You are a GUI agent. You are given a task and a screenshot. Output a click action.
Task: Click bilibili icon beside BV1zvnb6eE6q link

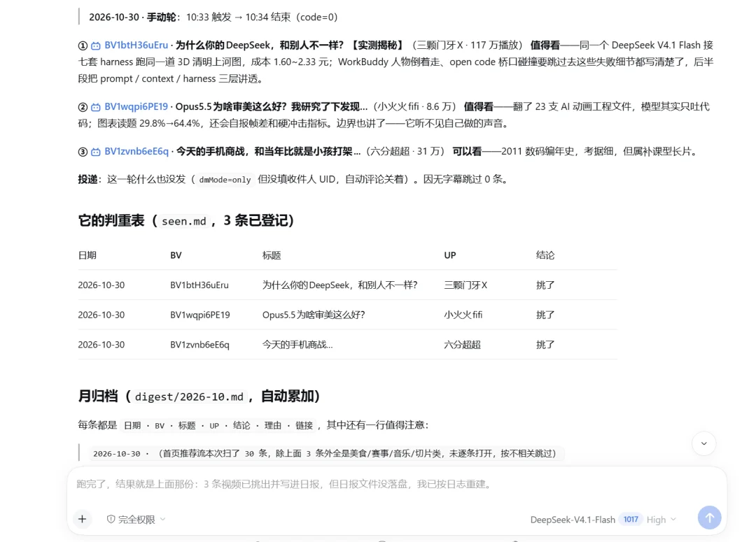pos(96,152)
